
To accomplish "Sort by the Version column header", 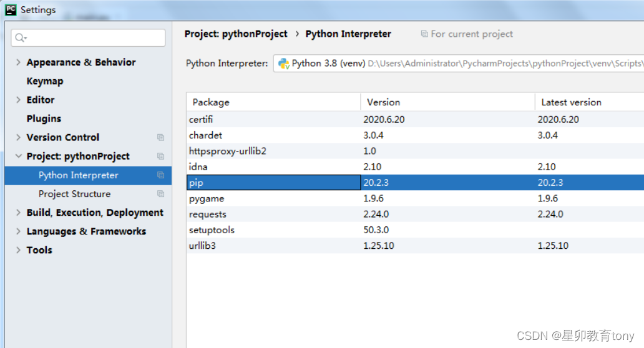I will click(447, 102).
